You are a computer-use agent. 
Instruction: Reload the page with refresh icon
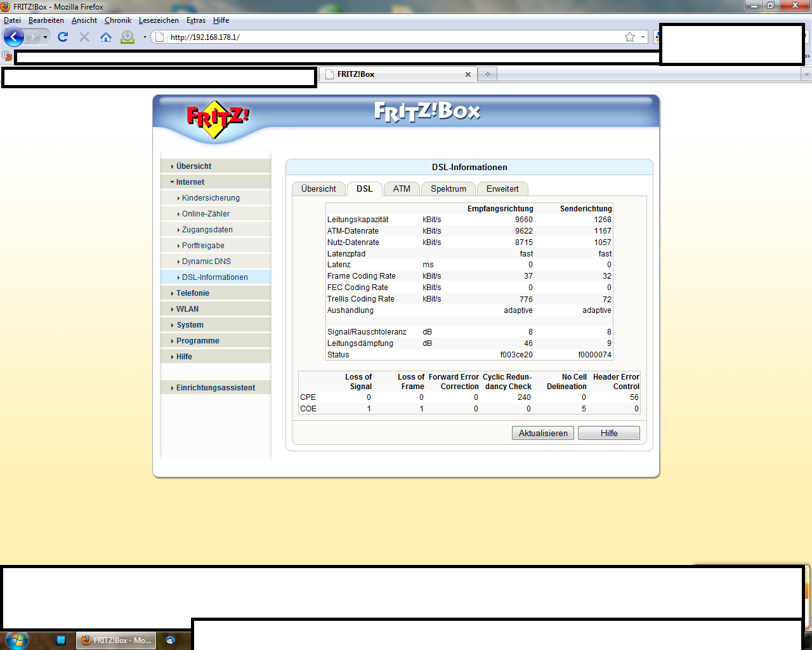[63, 37]
